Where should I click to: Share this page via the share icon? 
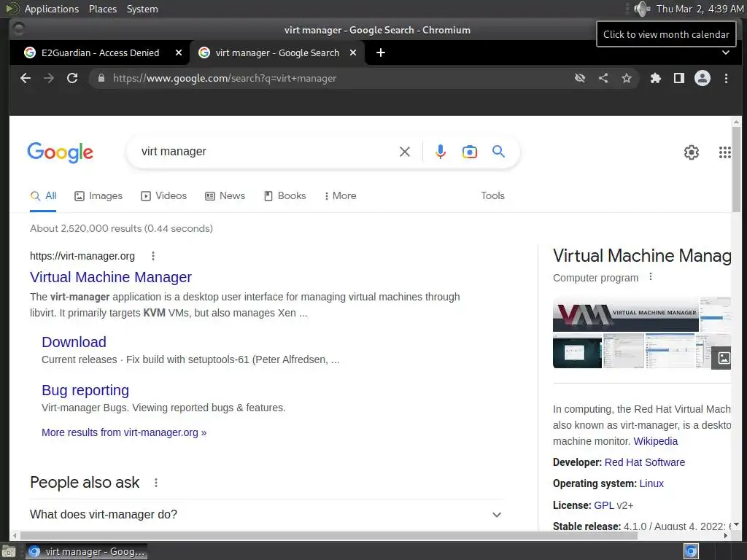click(x=603, y=78)
